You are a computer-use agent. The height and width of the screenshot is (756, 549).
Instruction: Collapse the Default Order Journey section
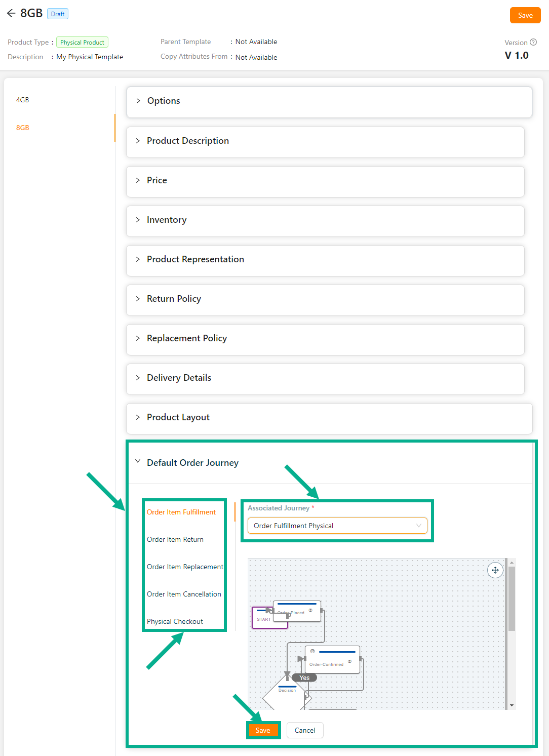click(138, 462)
